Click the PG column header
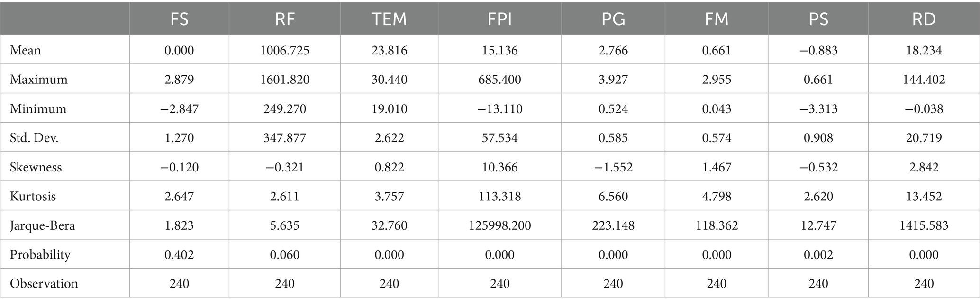The width and height of the screenshot is (980, 306). pyautogui.click(x=613, y=19)
